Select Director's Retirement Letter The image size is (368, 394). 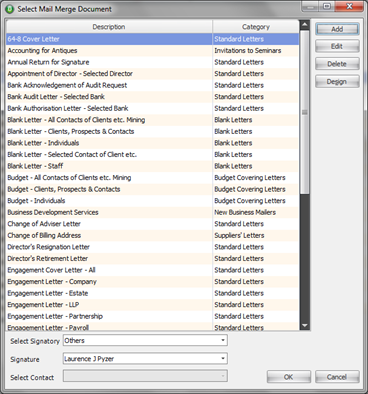pos(152,259)
